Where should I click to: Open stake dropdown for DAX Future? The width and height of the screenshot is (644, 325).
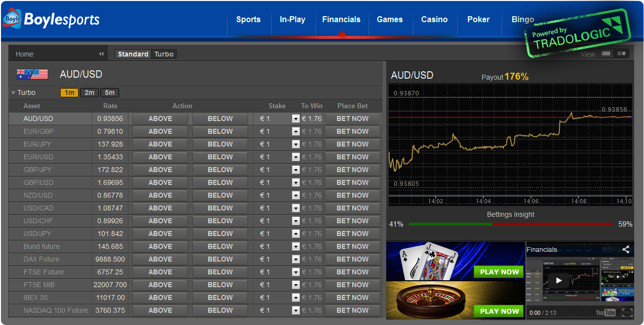coord(296,259)
